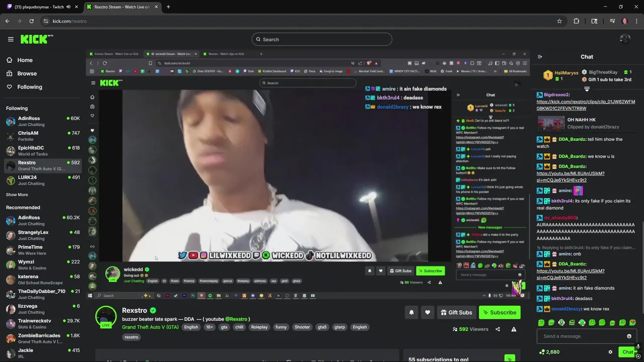
Task: Click the green subscribe icon on subscriptions goal
Action: click(510, 359)
